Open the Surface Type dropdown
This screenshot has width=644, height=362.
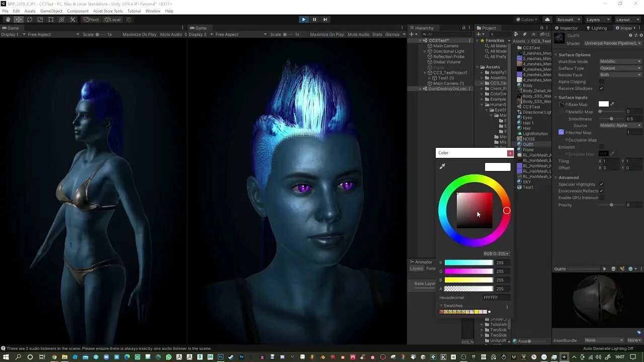click(x=620, y=68)
